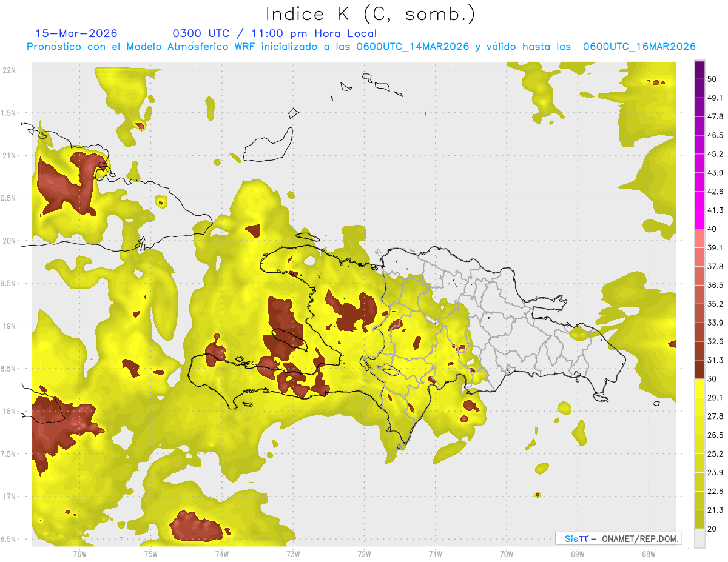Click colorbar label '23.9'

coord(716,472)
